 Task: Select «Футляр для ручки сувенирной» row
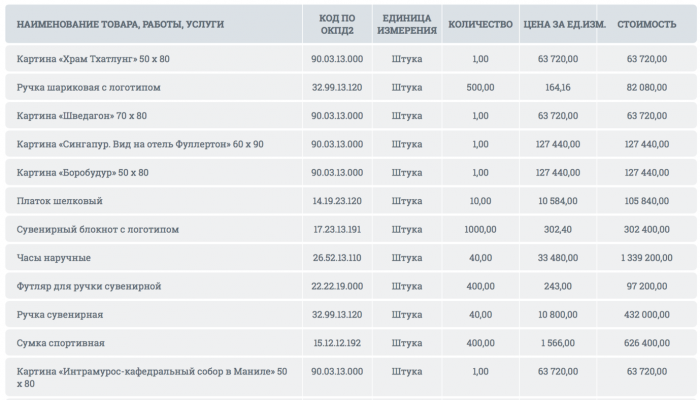(89, 286)
